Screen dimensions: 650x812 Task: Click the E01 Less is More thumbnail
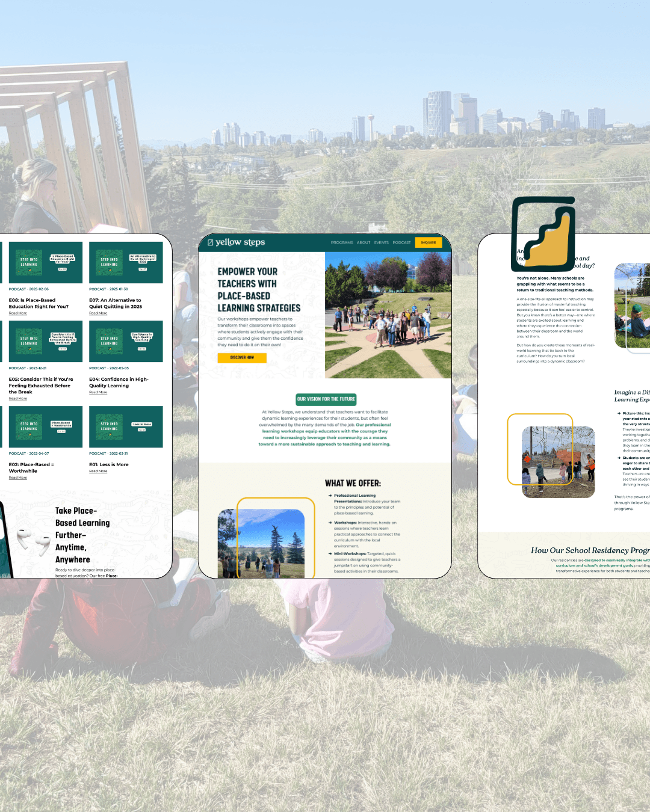tap(126, 426)
